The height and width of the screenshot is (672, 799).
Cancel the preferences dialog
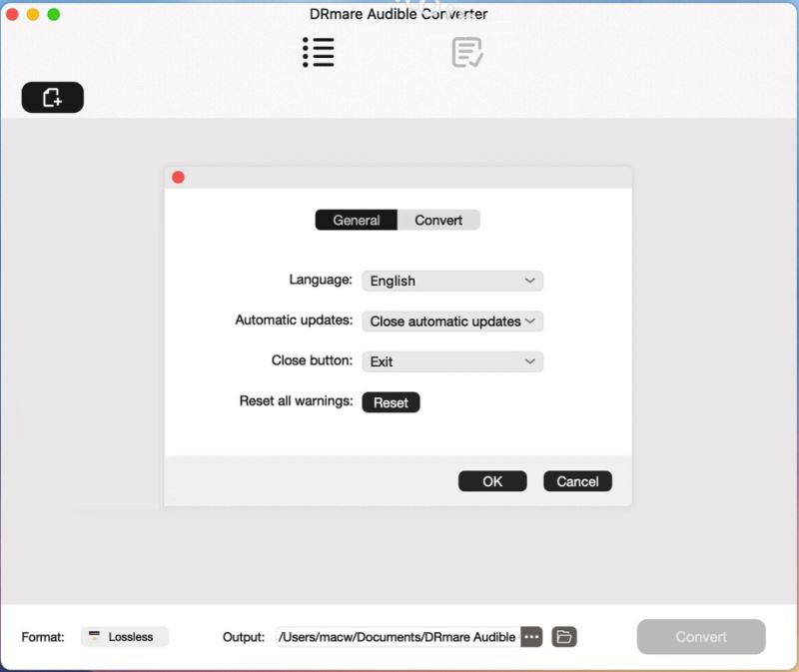578,481
